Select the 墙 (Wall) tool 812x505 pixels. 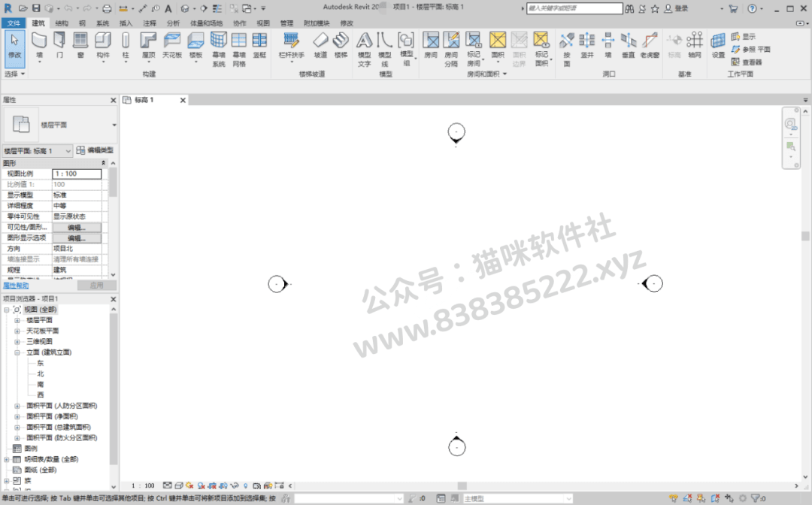pos(39,46)
